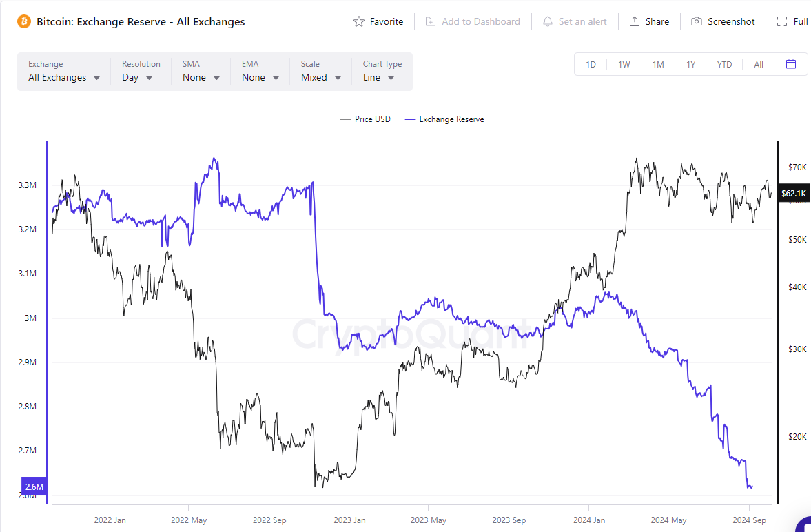Image resolution: width=811 pixels, height=532 pixels.
Task: Open the Chart Type Line dropdown
Action: (x=379, y=78)
